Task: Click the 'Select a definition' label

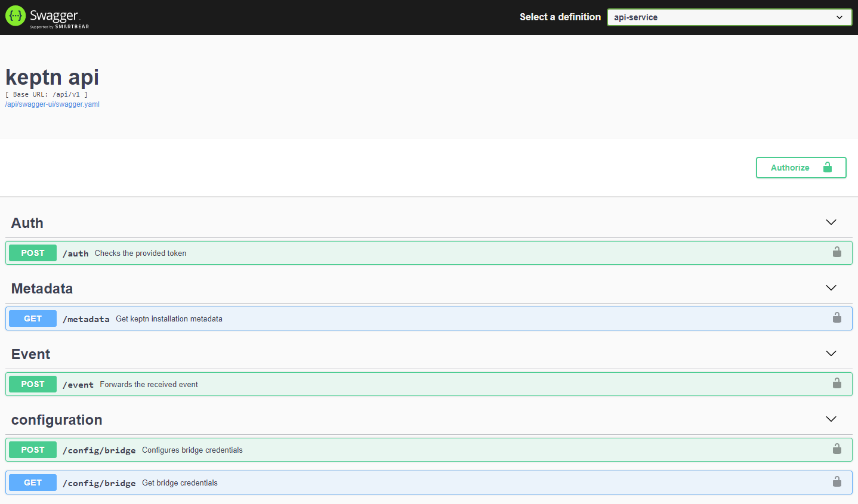Action: coord(560,17)
